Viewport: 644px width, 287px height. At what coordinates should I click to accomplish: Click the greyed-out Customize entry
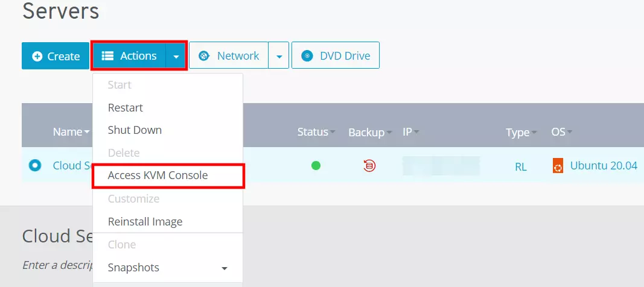[x=168, y=199]
